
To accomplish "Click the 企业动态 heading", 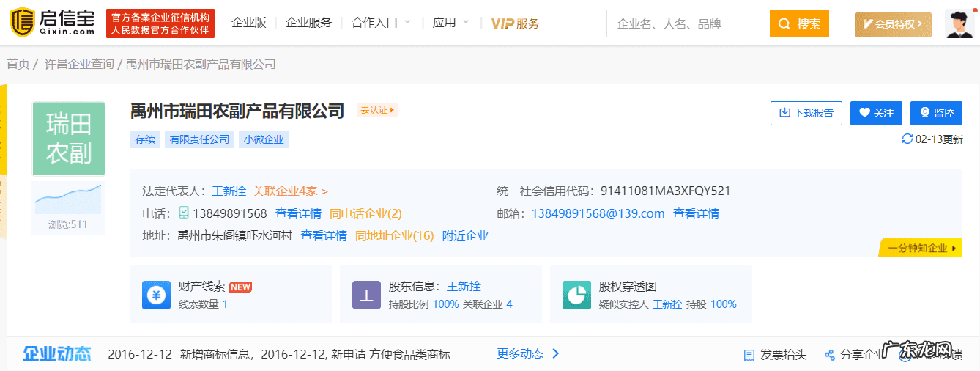I will [57, 354].
